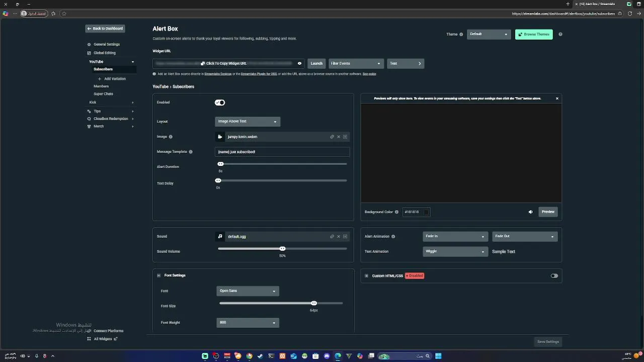Screen dimensions: 644x362
Task: Toggle the Enabled switch off
Action: 220,103
